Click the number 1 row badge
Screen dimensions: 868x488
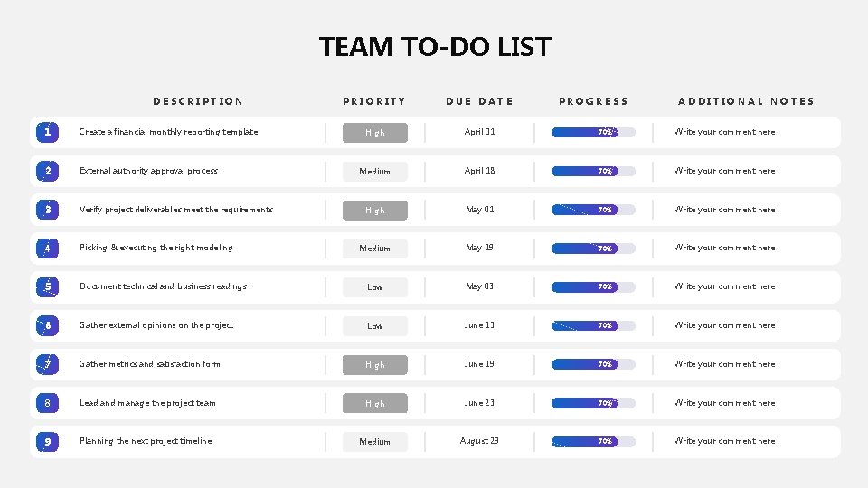click(48, 132)
